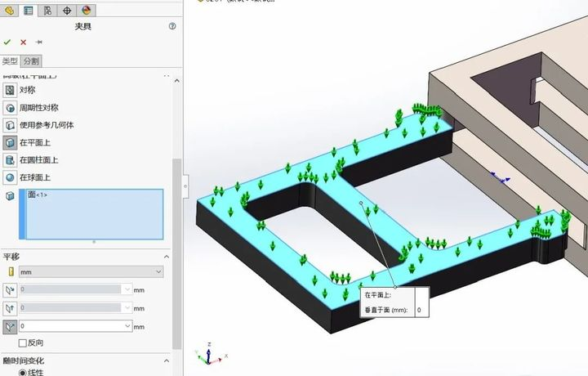Collapse the 随时间变化 section

pyautogui.click(x=167, y=360)
